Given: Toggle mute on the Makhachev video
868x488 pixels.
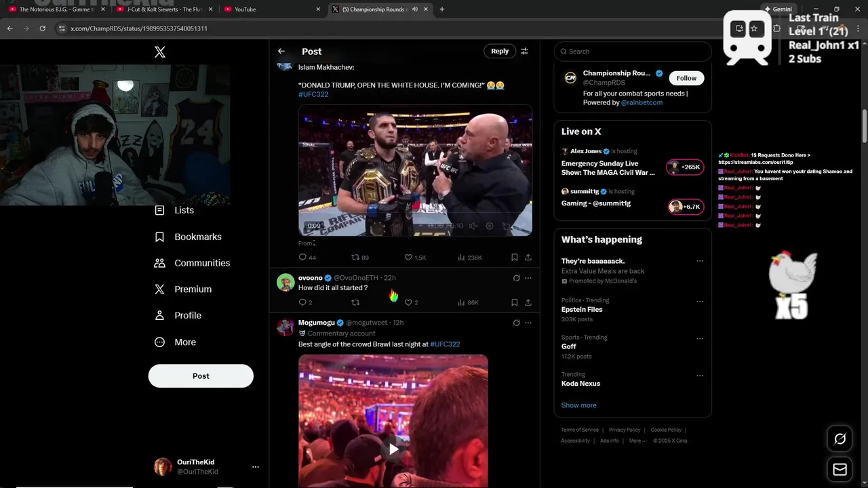Looking at the screenshot, I should [x=473, y=226].
